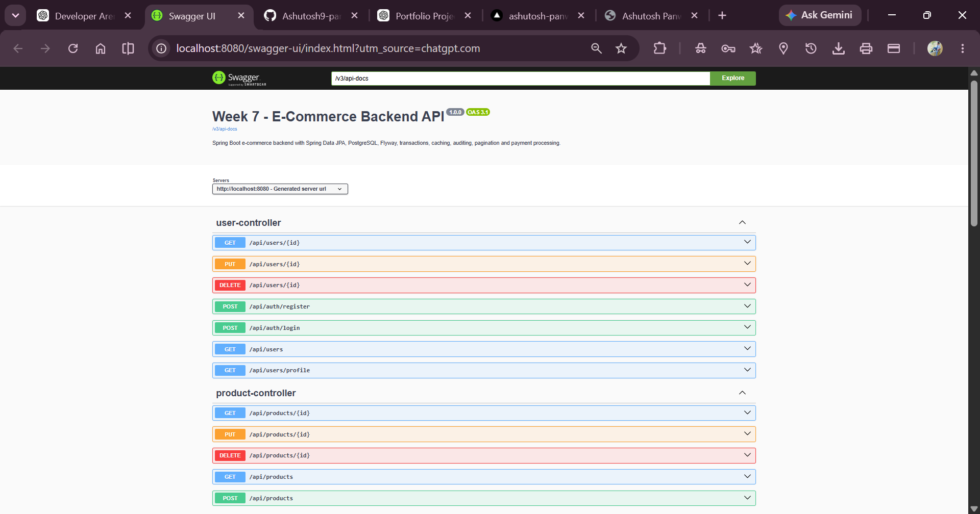
Task: Open the browser three-dot menu
Action: click(x=963, y=48)
